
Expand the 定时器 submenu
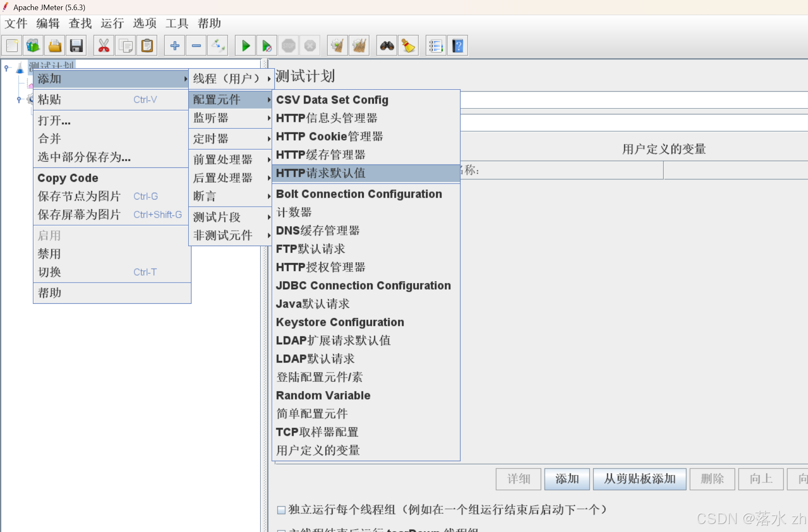click(x=231, y=138)
